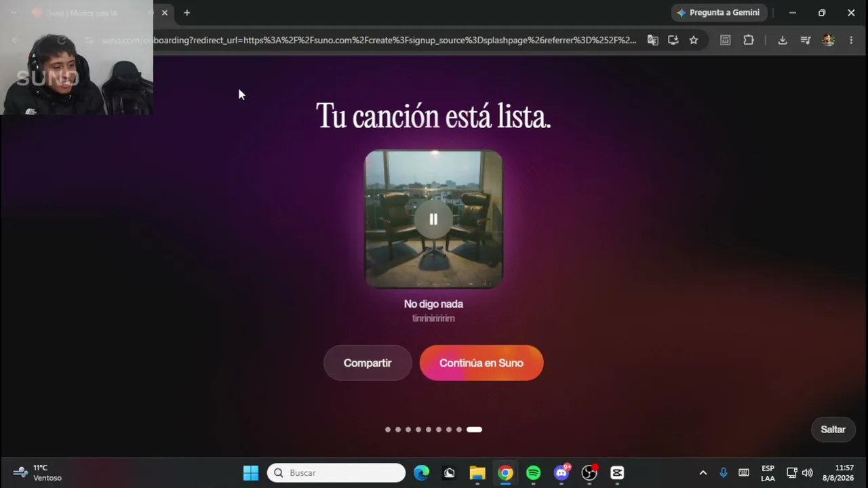Open CapCut from the taskbar

pyautogui.click(x=617, y=472)
